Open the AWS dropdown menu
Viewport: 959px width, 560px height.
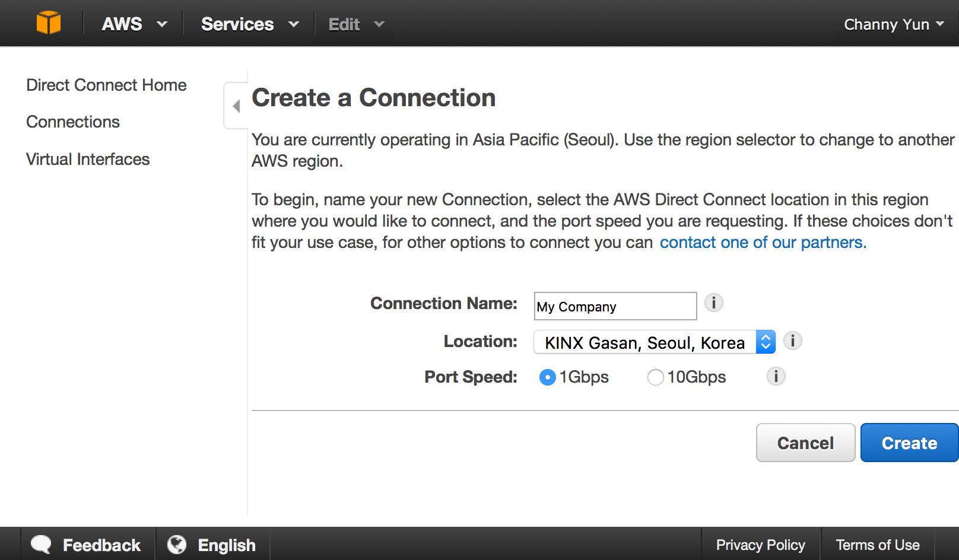pyautogui.click(x=135, y=24)
